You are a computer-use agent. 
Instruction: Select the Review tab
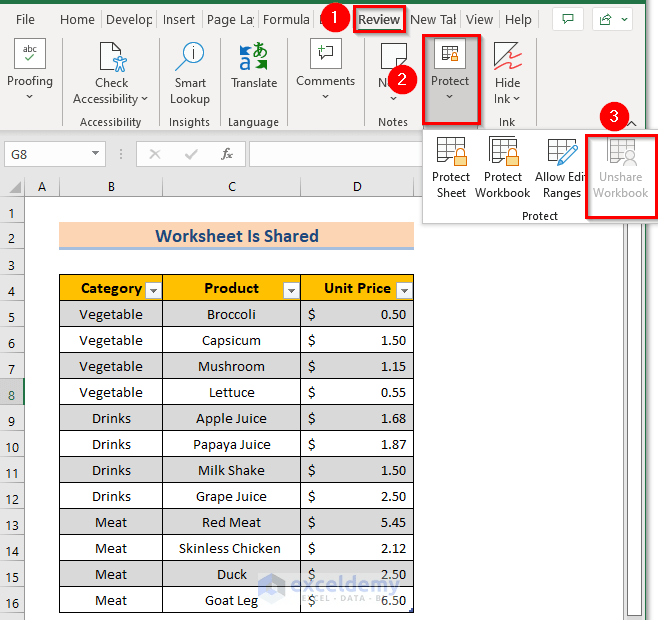click(379, 19)
